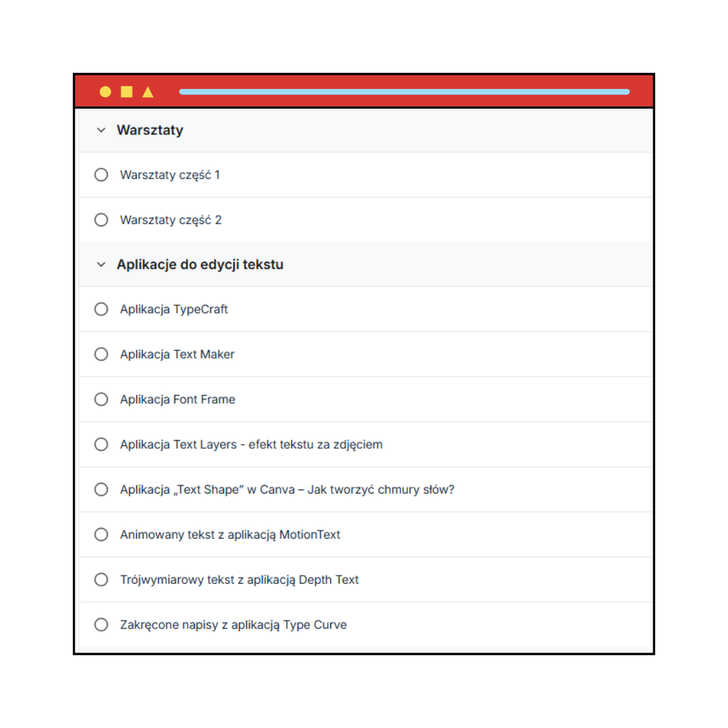Screen dimensions: 728x728
Task: Click the light blue address bar
Action: click(x=404, y=92)
